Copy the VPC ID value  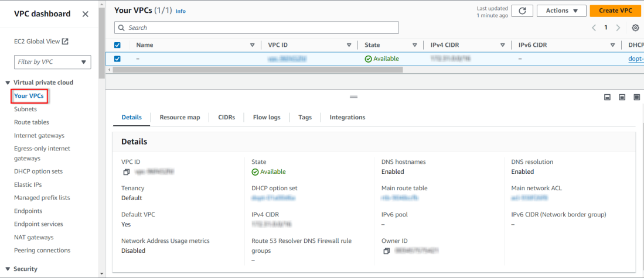[x=127, y=172]
